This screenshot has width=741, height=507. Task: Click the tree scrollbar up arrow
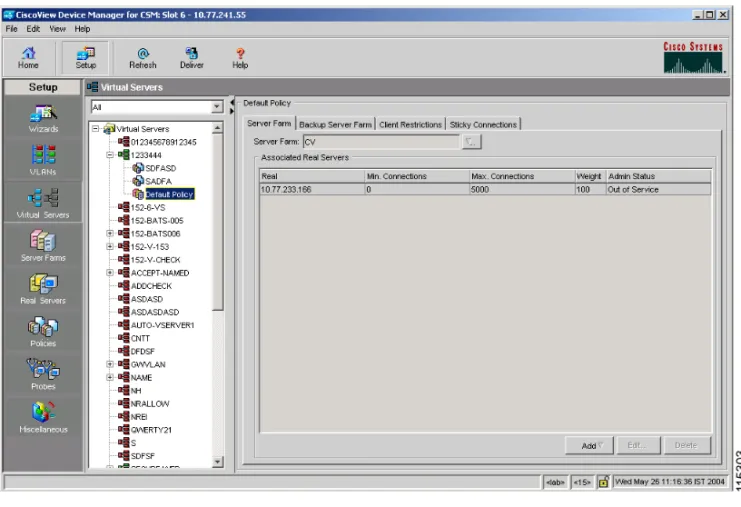pos(217,128)
